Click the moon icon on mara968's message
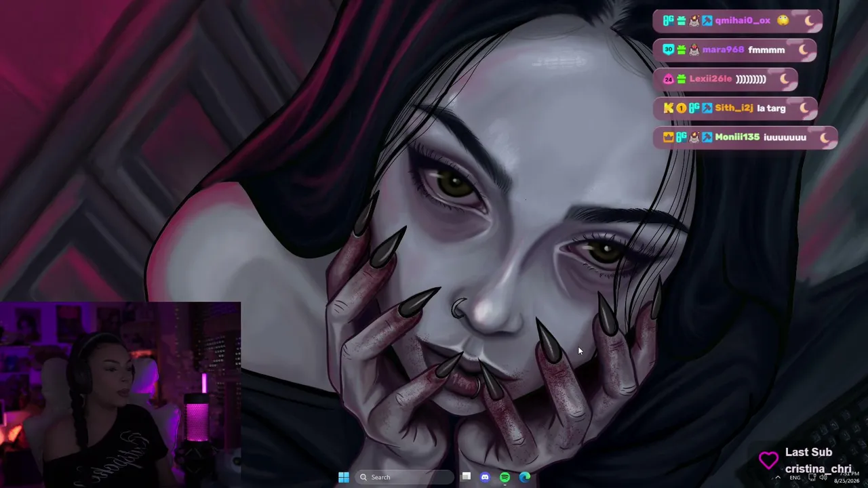 point(804,49)
